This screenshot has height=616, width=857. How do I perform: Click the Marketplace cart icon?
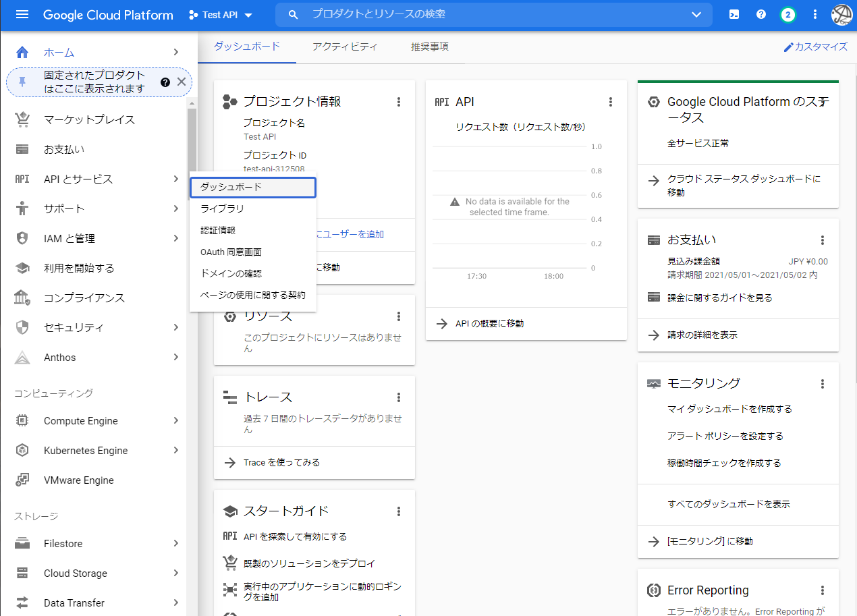click(x=22, y=120)
